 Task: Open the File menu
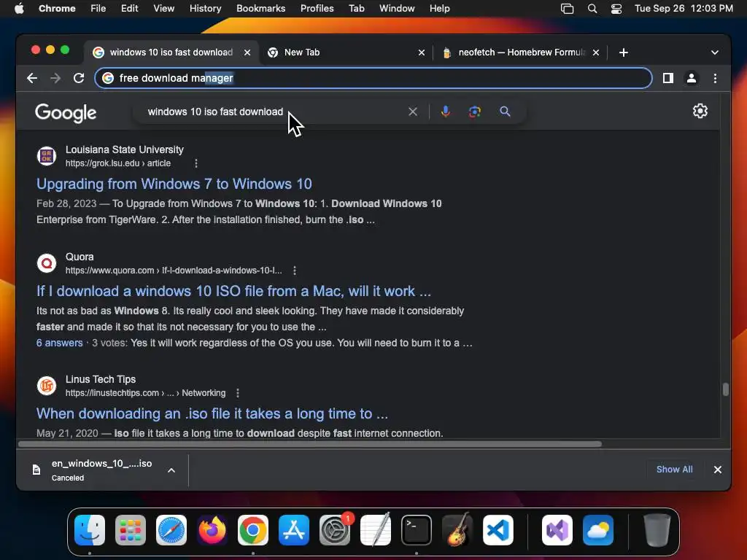(98, 9)
